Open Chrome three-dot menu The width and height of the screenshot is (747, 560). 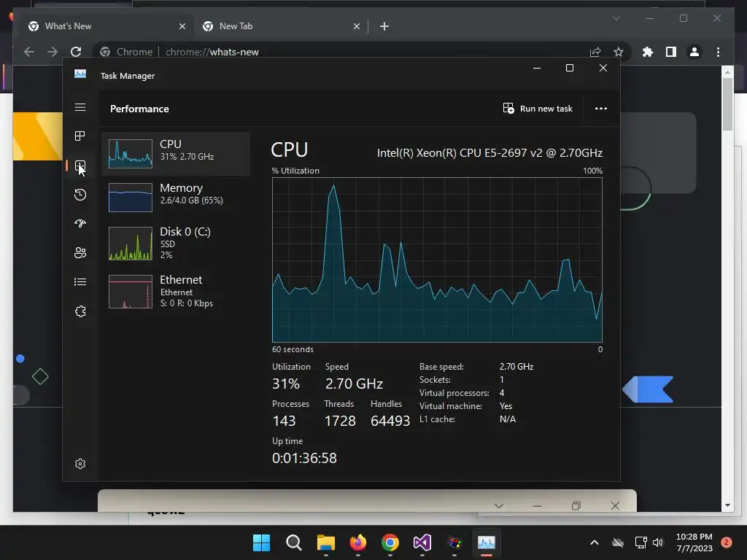coord(718,52)
